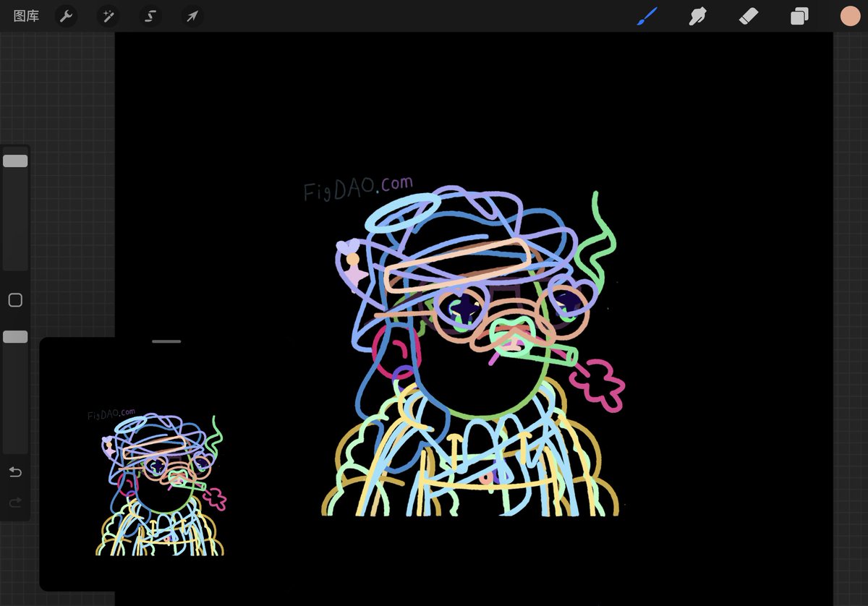
Task: Select the Smudge tool
Action: 698,16
